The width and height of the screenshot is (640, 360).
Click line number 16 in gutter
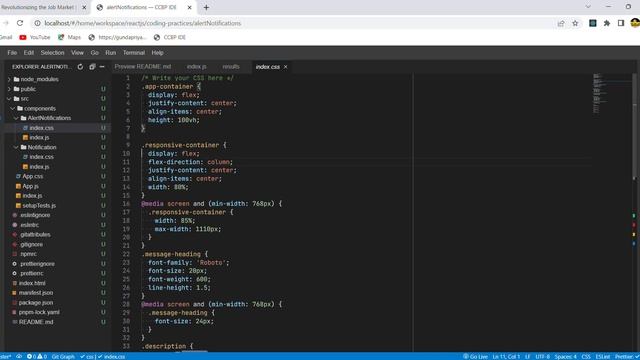click(x=126, y=204)
